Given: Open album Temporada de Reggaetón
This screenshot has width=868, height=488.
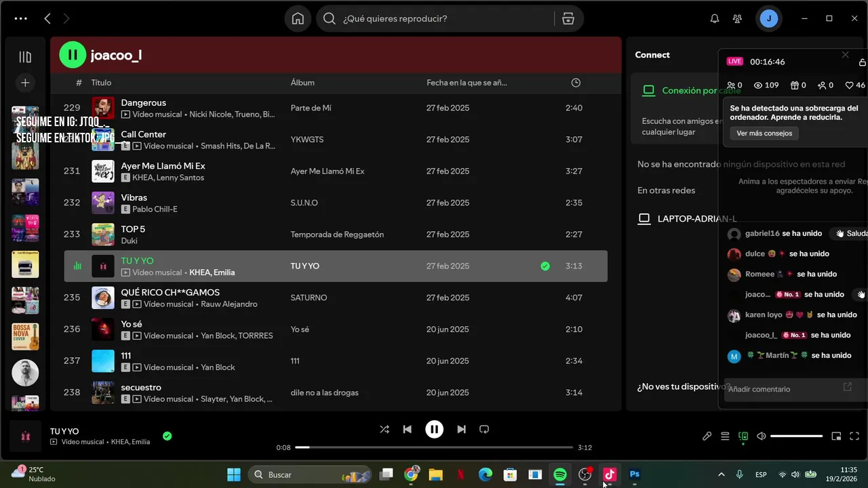Looking at the screenshot, I should pyautogui.click(x=337, y=235).
